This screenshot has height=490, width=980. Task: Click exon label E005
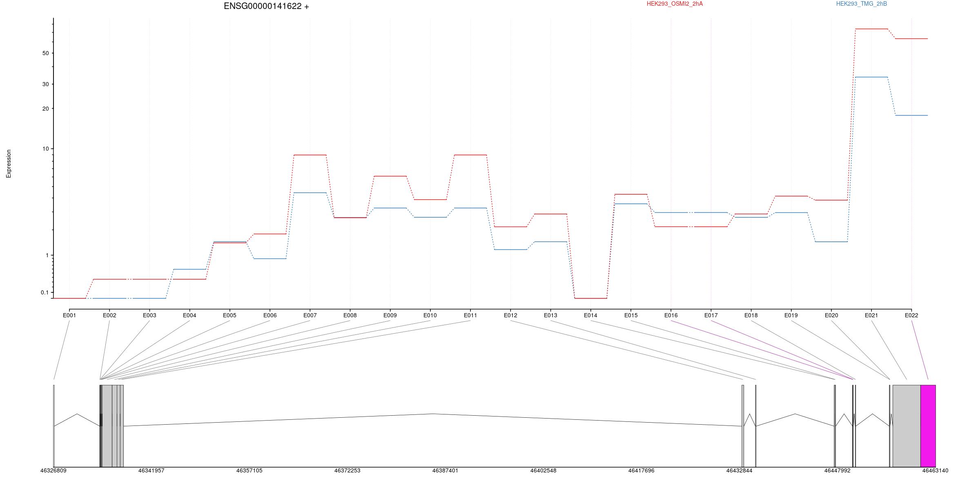(x=229, y=315)
